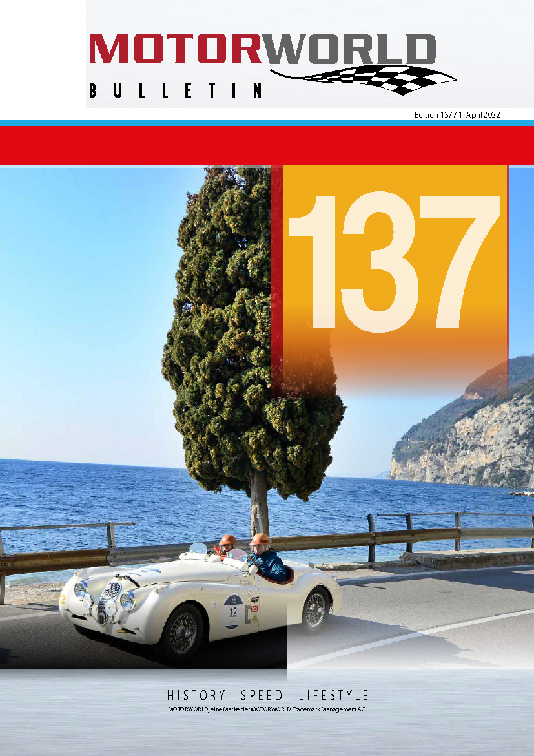Click the checkered flag logo graphic
The image size is (534, 756).
click(364, 79)
